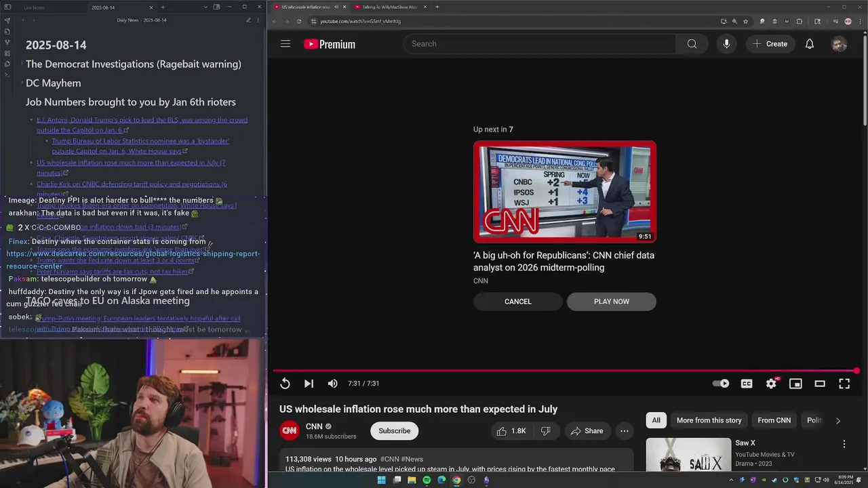The height and width of the screenshot is (488, 868).
Task: Seek on the video progress bar
Action: [x=565, y=371]
